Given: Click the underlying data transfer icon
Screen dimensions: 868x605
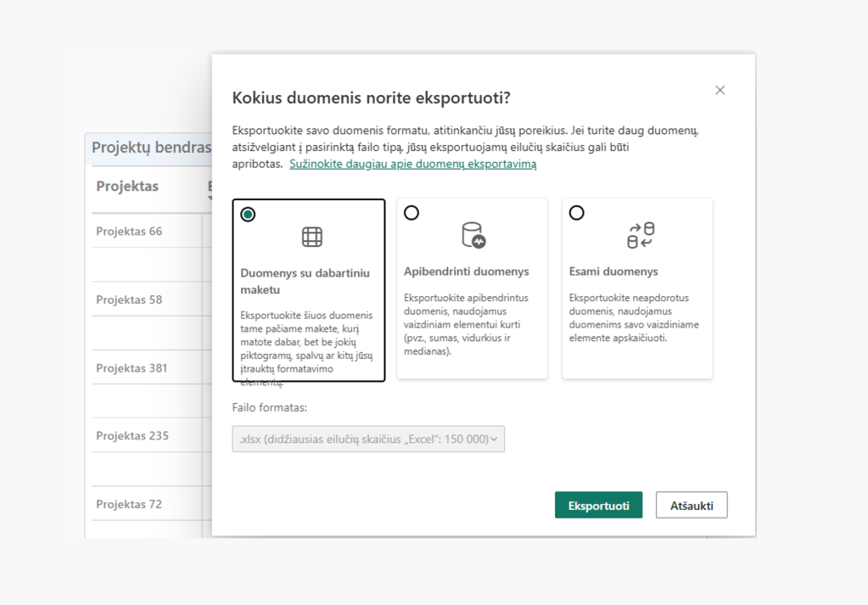Looking at the screenshot, I should (640, 235).
